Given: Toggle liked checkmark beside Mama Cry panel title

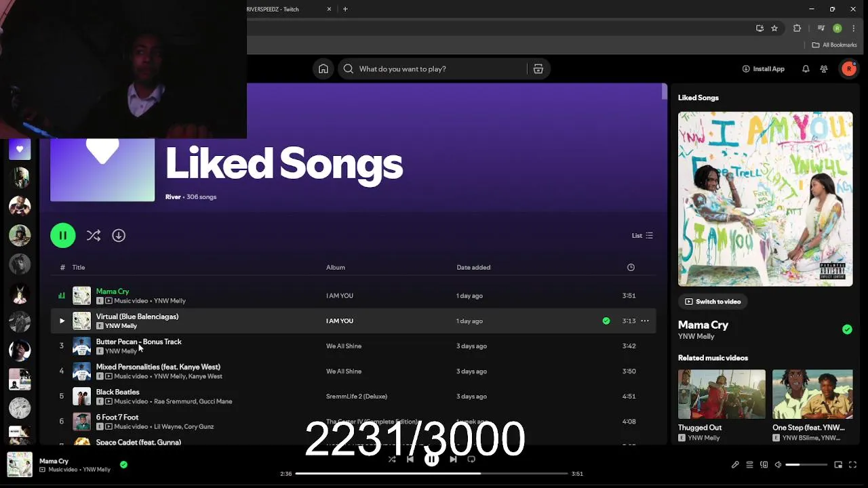Looking at the screenshot, I should click(847, 329).
